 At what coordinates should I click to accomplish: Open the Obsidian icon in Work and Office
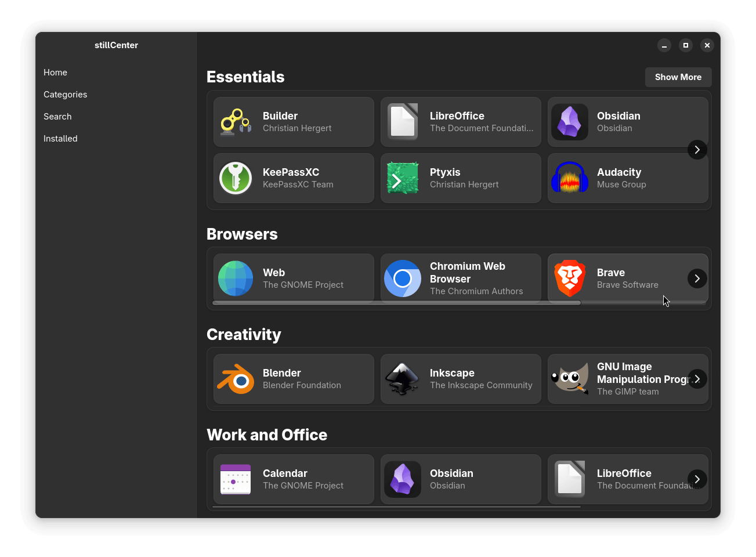pos(403,479)
